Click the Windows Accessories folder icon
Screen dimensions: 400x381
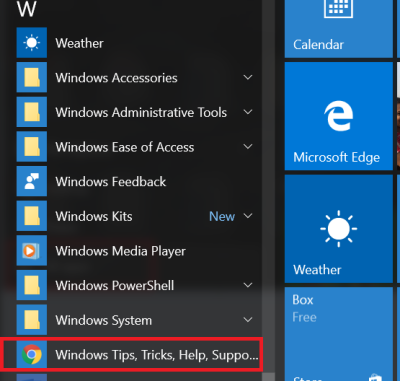click(x=32, y=77)
